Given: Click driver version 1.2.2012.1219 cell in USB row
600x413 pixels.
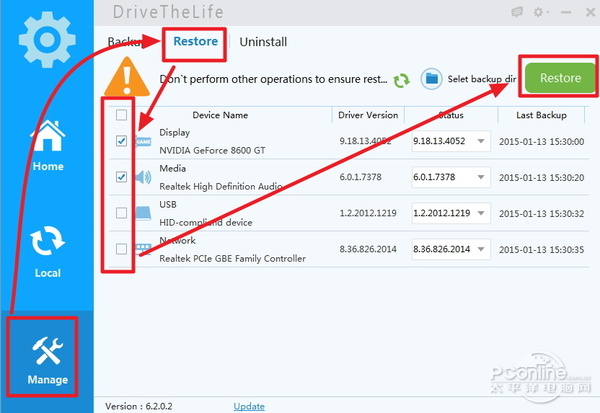Looking at the screenshot, I should (368, 213).
